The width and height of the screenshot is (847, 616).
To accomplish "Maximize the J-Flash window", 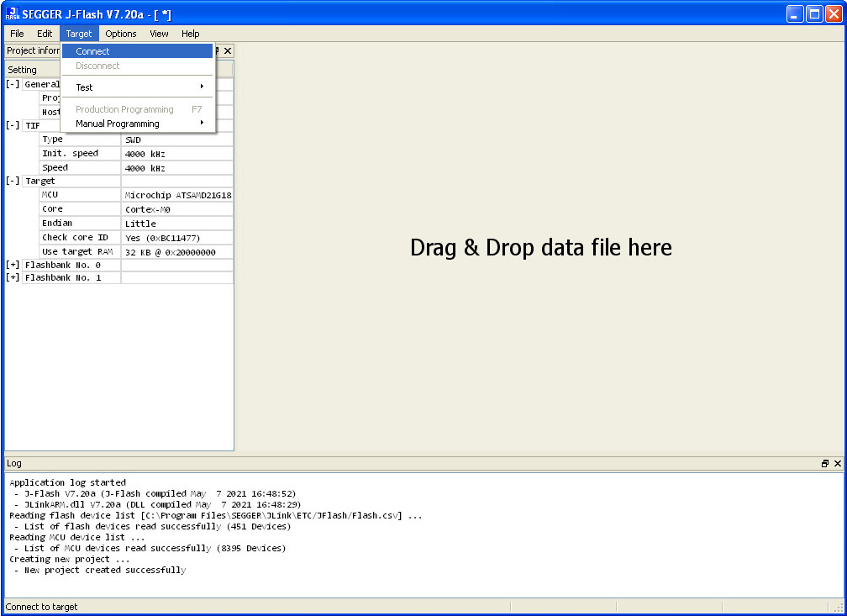I will (x=814, y=14).
